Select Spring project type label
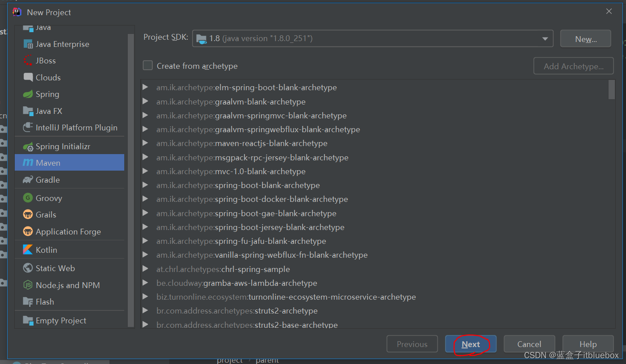The height and width of the screenshot is (364, 626). [47, 94]
